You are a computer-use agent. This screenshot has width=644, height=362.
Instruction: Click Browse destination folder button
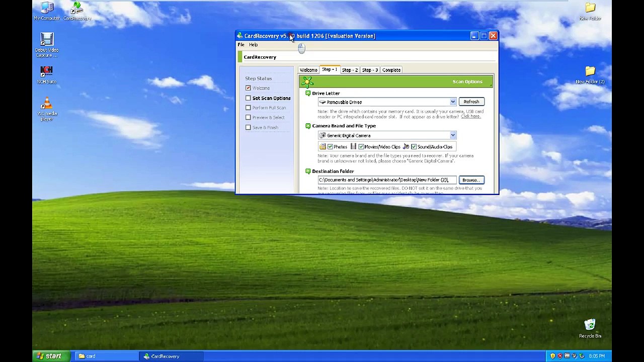pyautogui.click(x=471, y=180)
